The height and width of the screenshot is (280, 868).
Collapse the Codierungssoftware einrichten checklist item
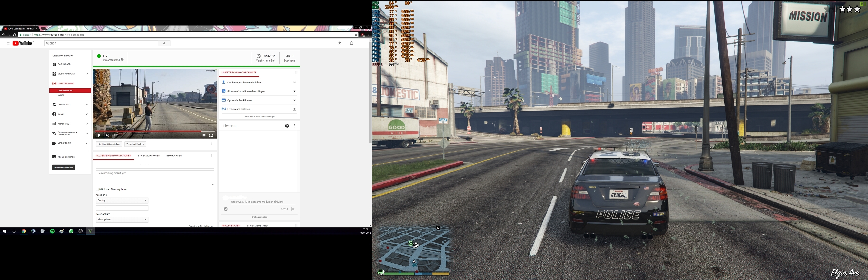point(294,83)
